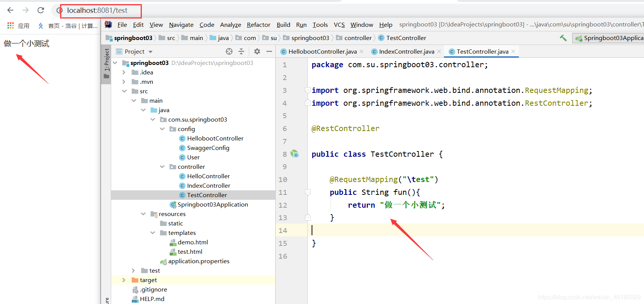The height and width of the screenshot is (304, 644).
Task: Close the TestController.java tab
Action: (x=513, y=51)
